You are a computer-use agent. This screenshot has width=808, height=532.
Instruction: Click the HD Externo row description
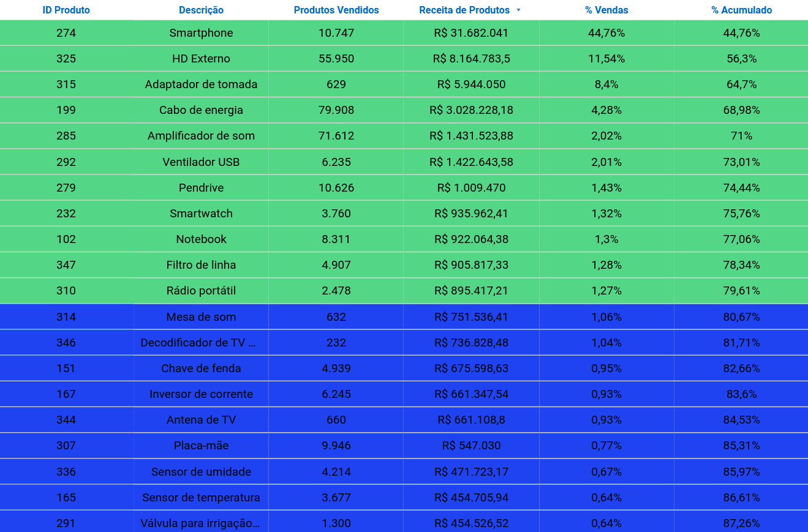[201, 59]
